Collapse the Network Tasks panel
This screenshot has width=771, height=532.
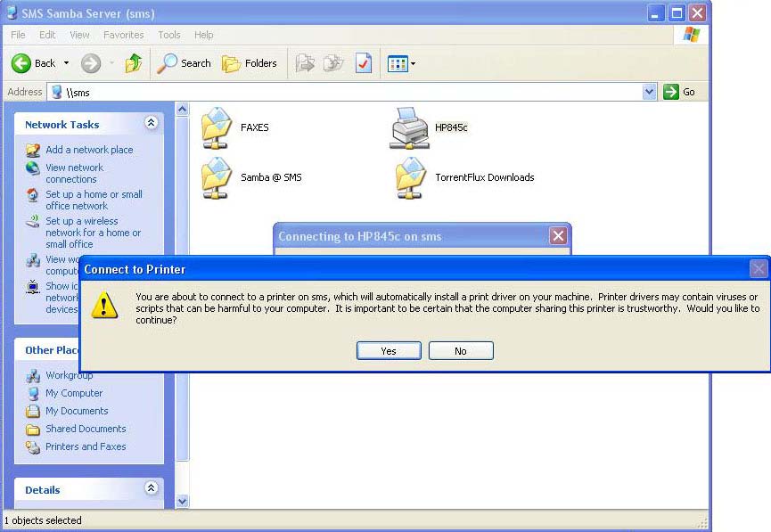151,122
